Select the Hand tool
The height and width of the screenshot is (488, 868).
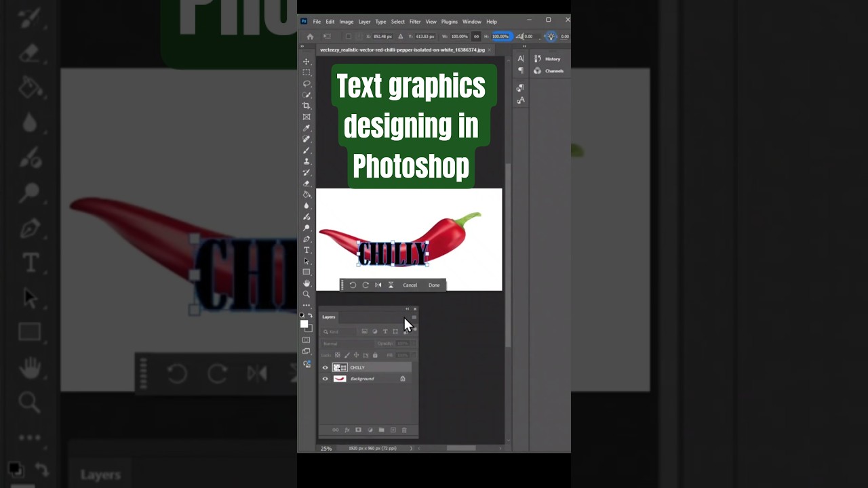click(x=307, y=283)
